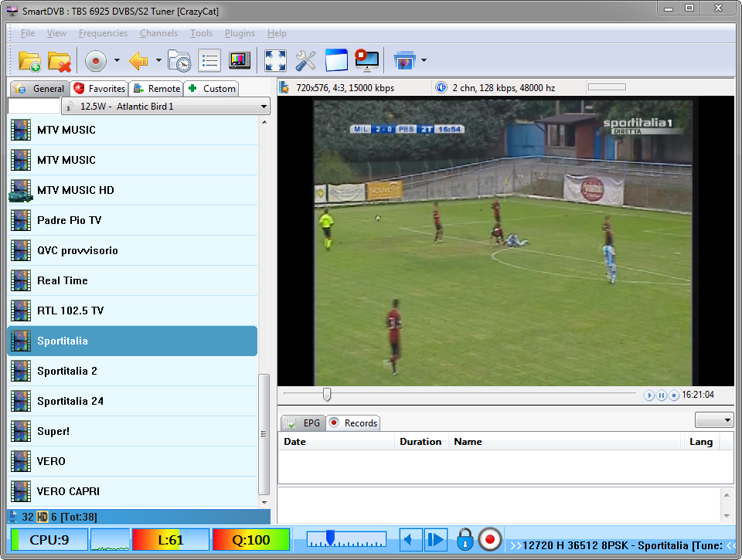The height and width of the screenshot is (560, 742).
Task: Select the RTL 102.5 TV channel
Action: [132, 311]
